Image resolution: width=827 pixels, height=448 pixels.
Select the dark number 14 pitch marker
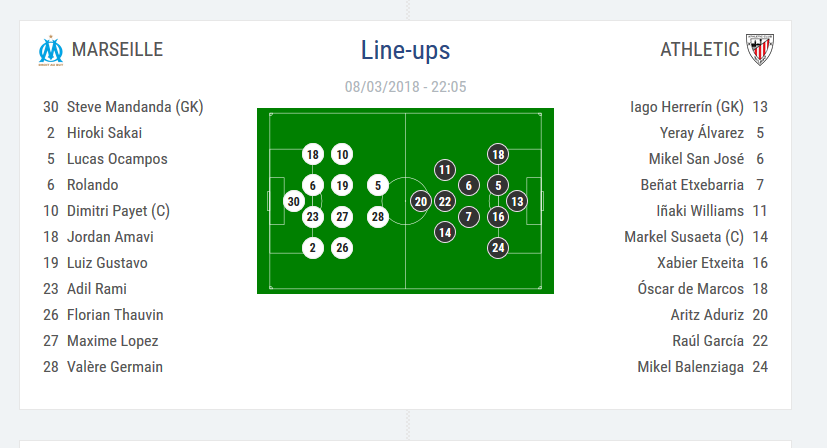click(445, 232)
